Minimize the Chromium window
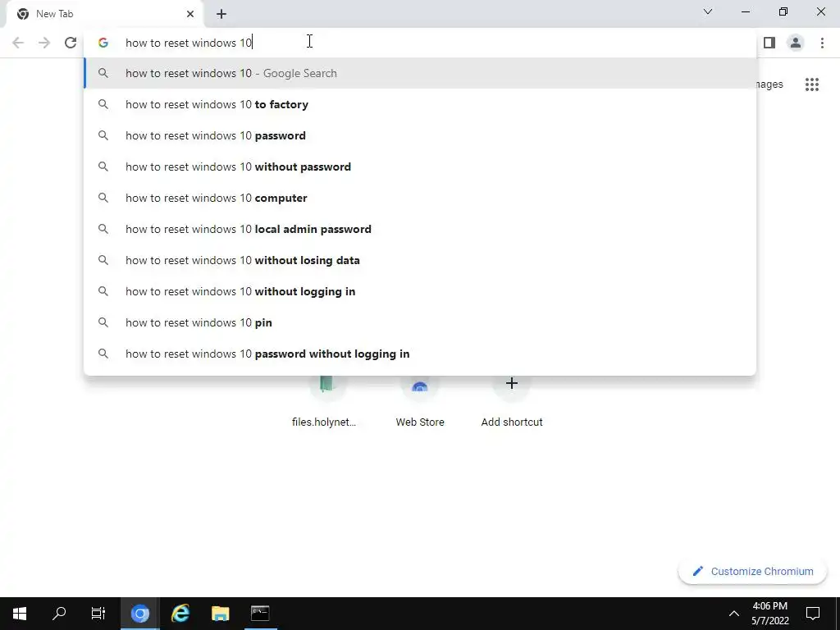The height and width of the screenshot is (630, 840). [746, 11]
